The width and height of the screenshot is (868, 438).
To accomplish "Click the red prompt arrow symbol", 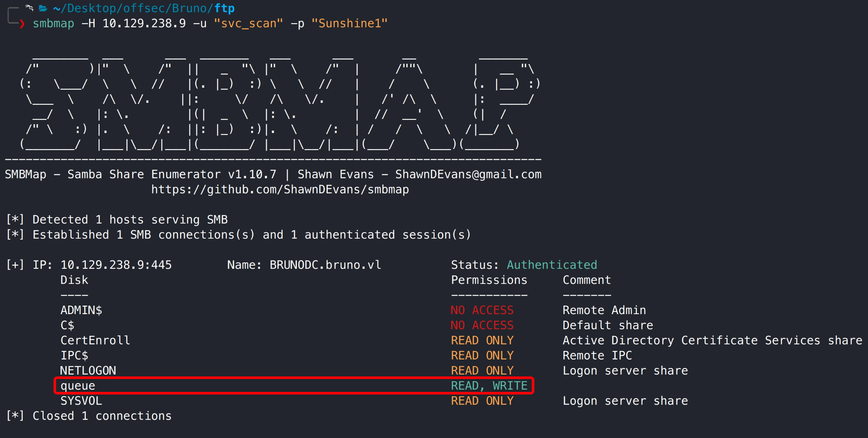I will coord(22,24).
